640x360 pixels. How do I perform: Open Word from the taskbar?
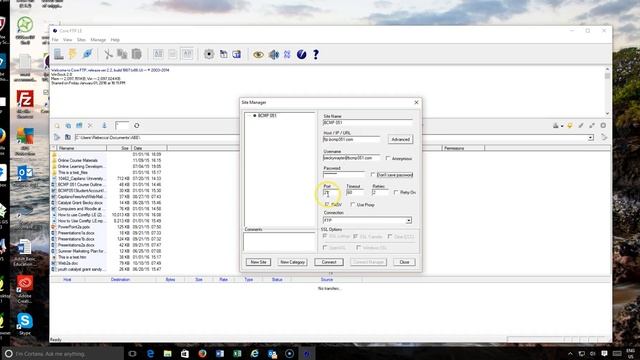(220, 353)
